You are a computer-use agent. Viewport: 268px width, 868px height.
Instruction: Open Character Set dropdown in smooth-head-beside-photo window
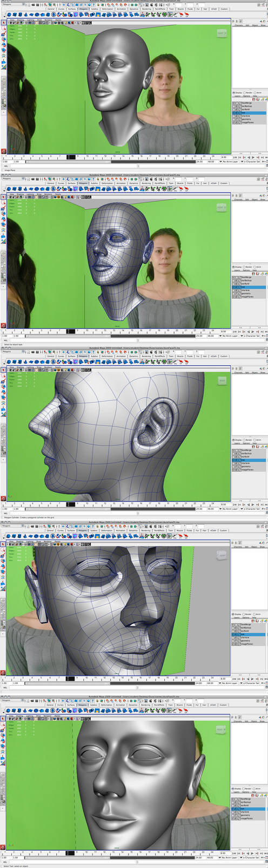[x=252, y=161]
